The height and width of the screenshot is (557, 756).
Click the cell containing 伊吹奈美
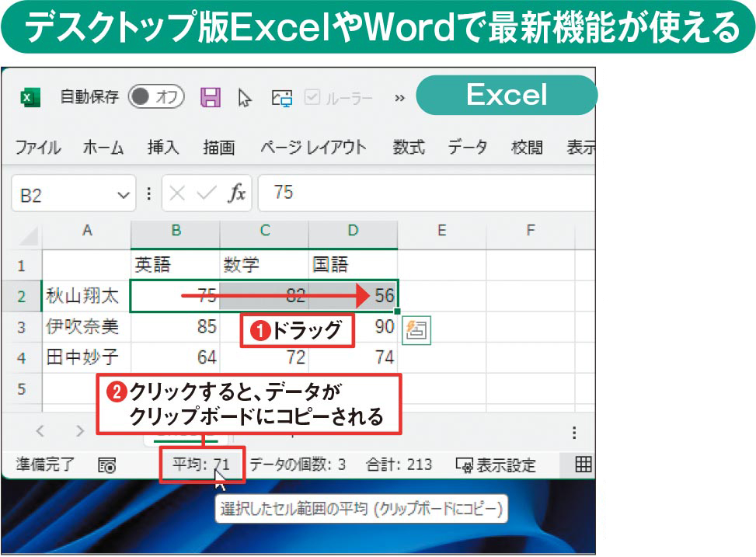coord(87,327)
